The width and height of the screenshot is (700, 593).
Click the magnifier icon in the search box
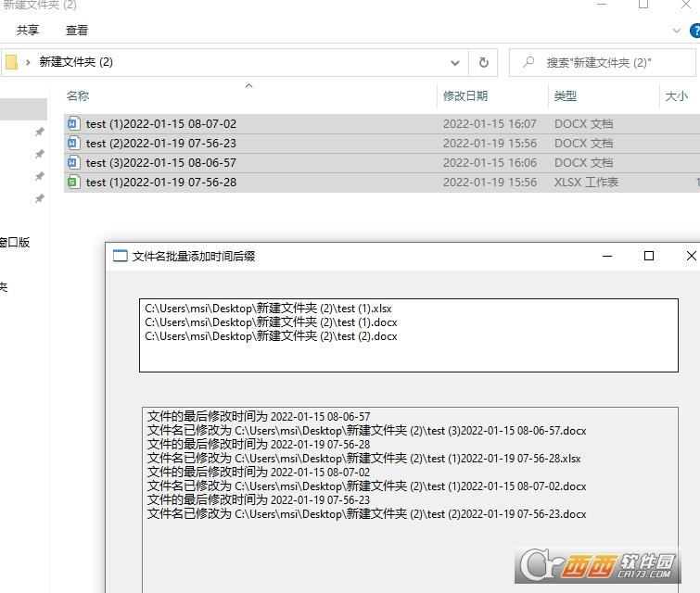tap(528, 62)
